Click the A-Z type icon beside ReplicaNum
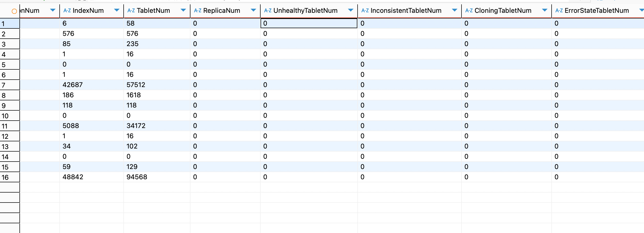 click(197, 10)
